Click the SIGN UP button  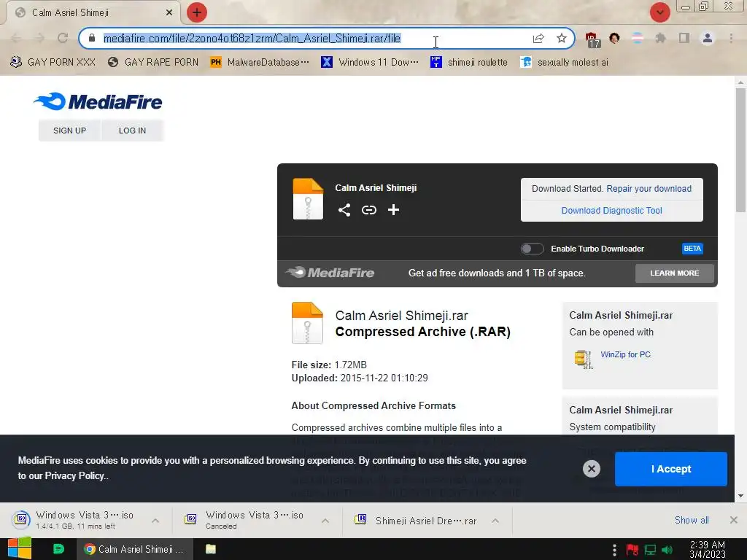[69, 131]
